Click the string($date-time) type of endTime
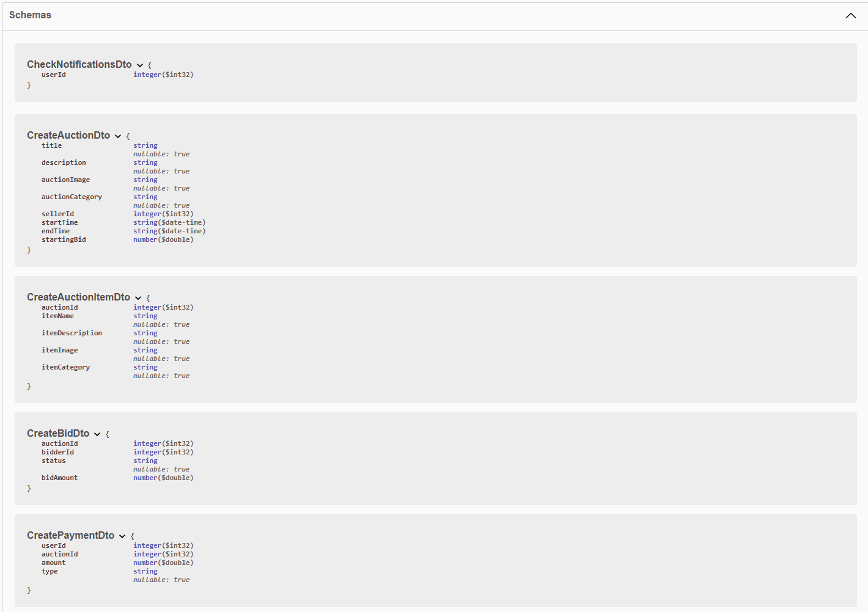868x612 pixels. click(x=169, y=231)
